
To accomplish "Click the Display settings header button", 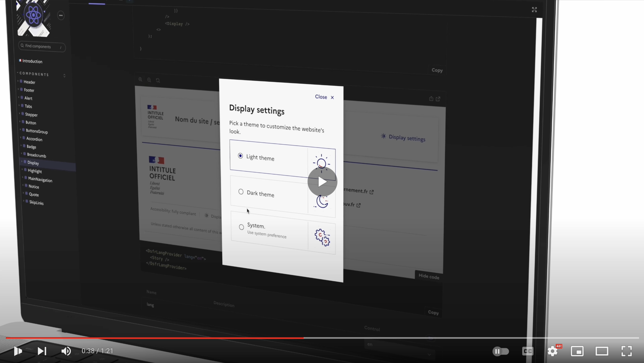I will point(403,138).
